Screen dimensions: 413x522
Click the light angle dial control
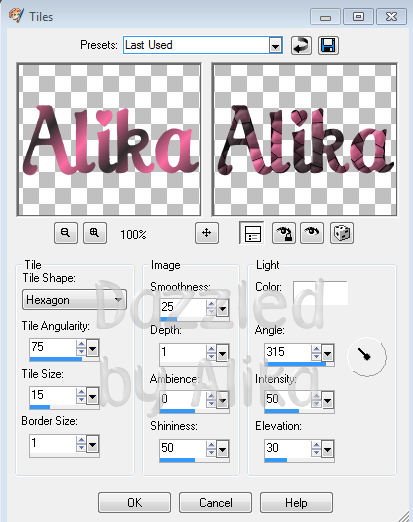(367, 357)
